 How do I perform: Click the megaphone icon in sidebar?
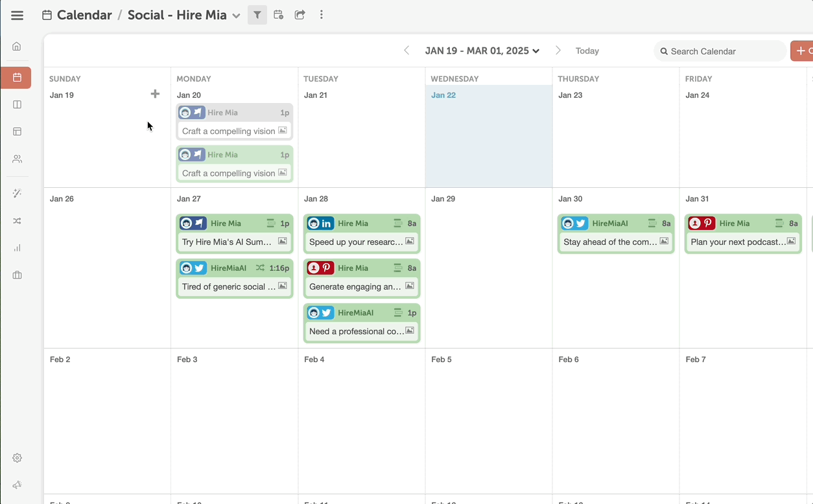point(17,485)
